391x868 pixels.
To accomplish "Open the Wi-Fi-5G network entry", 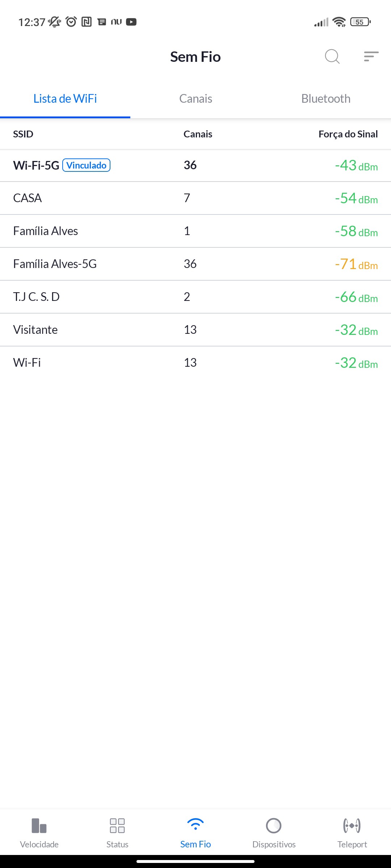I will (36, 165).
